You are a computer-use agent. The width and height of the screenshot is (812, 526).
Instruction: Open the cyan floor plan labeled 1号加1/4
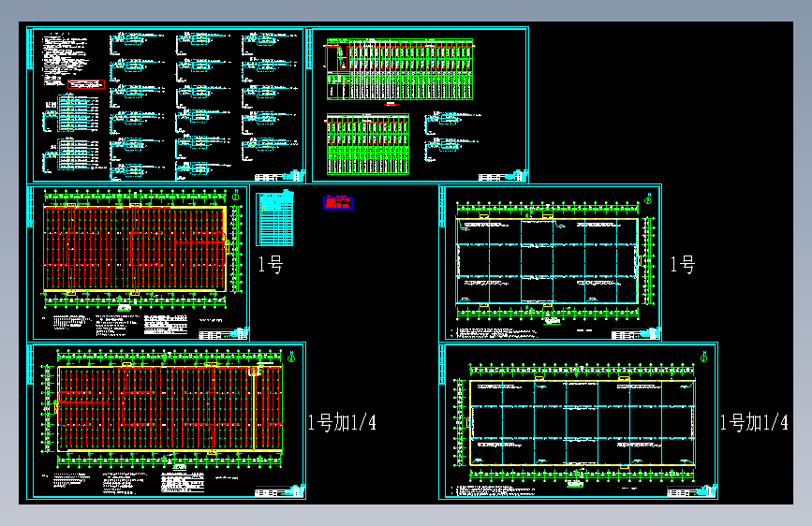click(578, 420)
